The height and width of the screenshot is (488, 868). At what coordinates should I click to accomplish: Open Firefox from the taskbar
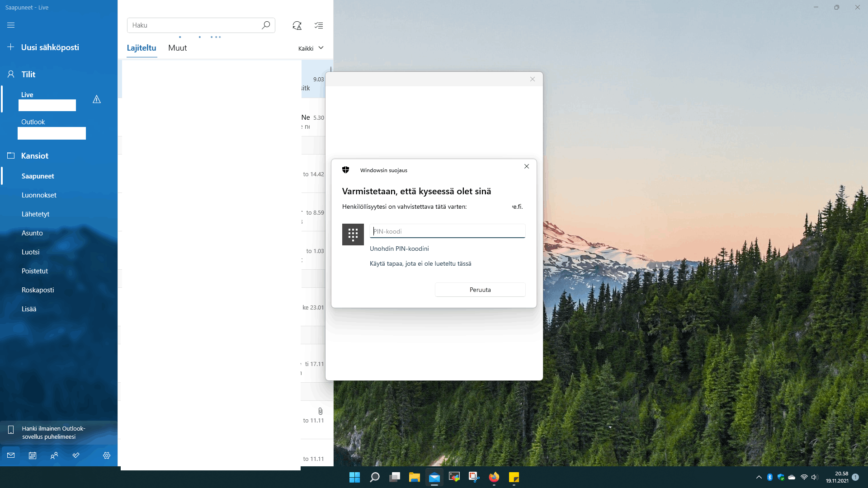494,477
